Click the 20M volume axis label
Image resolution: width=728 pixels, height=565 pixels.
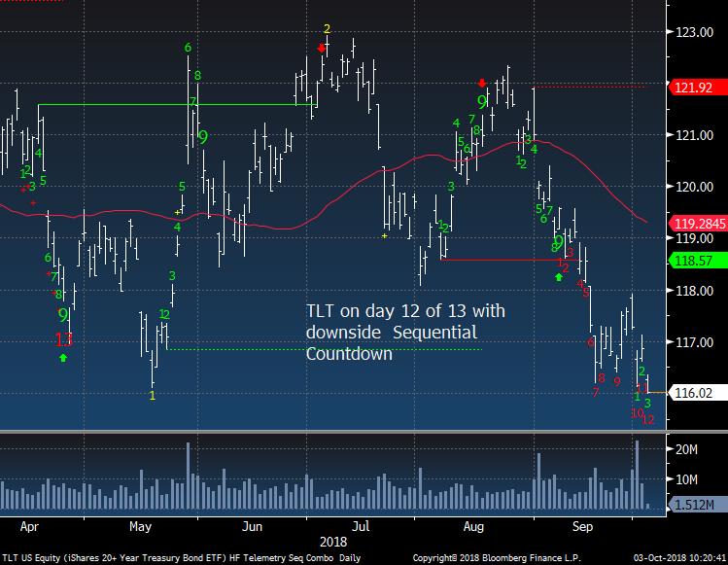686,449
